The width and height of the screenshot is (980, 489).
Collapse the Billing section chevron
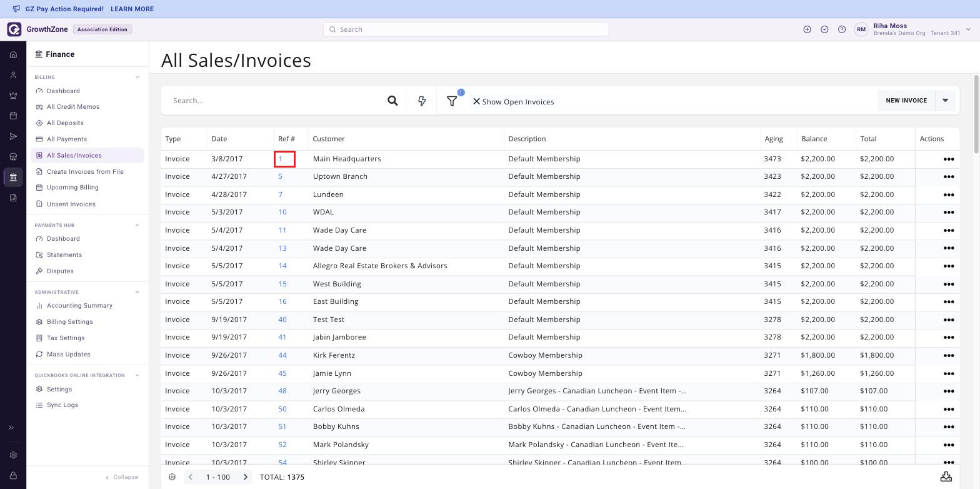[x=137, y=78]
